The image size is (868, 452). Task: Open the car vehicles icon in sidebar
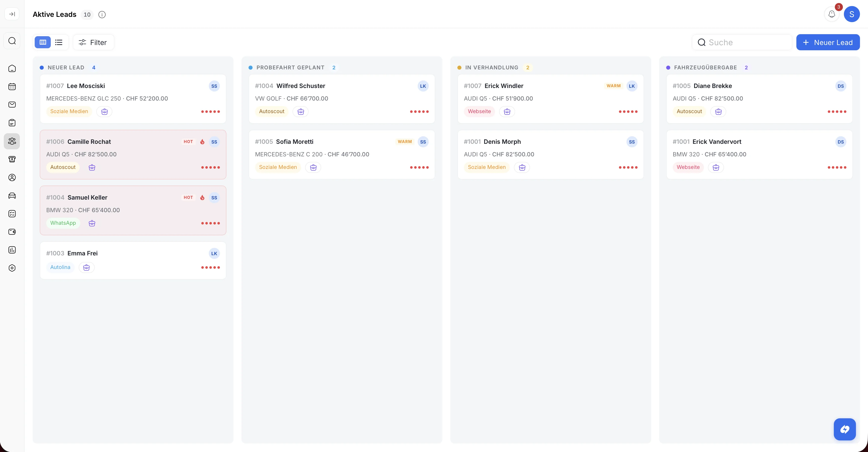click(12, 196)
